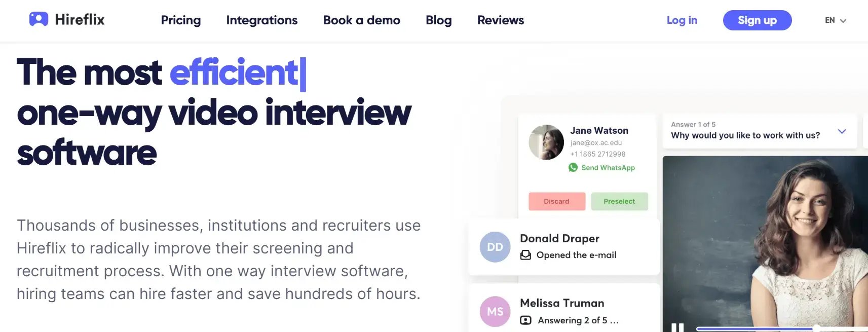Click the Hireflix camera logo icon
The height and width of the screenshot is (332, 868).
(x=39, y=19)
